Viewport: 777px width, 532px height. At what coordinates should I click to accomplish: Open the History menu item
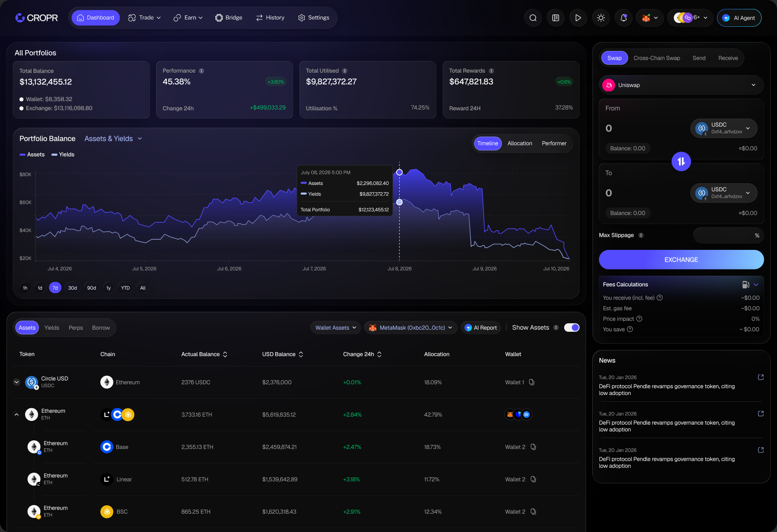click(x=270, y=18)
